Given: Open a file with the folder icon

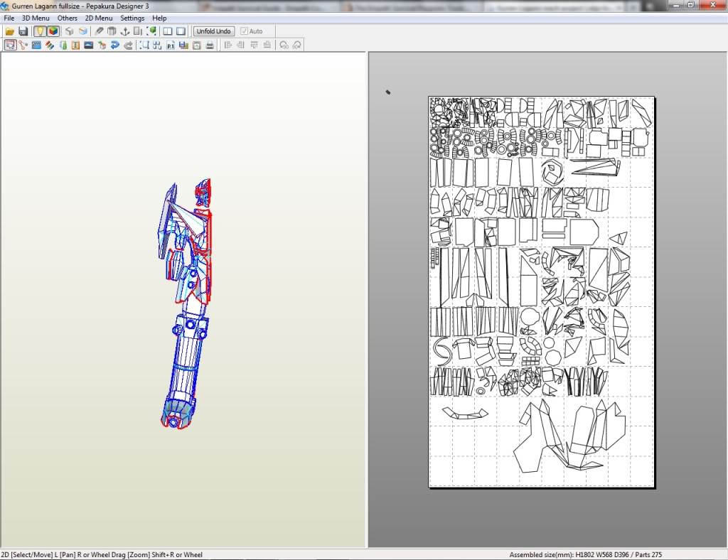Looking at the screenshot, I should coord(10,31).
